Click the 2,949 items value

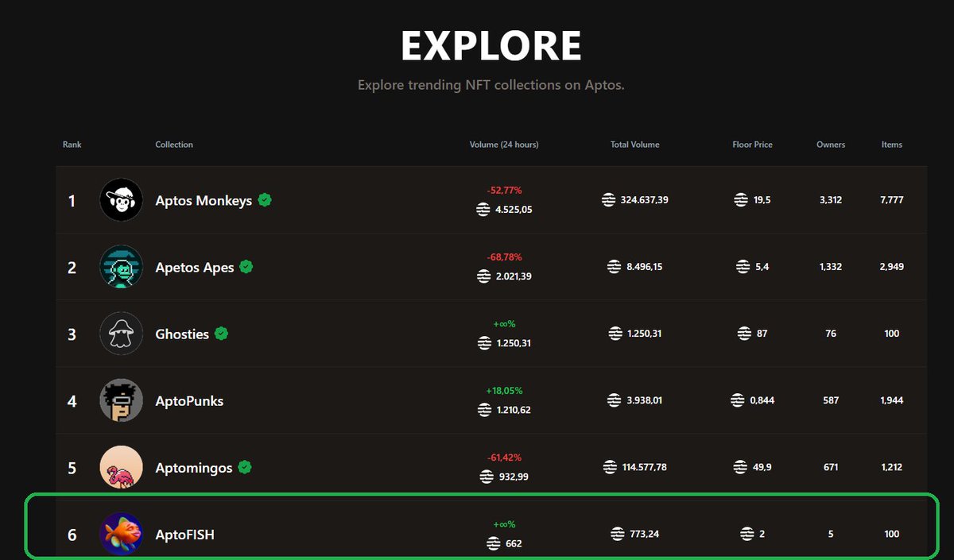892,267
